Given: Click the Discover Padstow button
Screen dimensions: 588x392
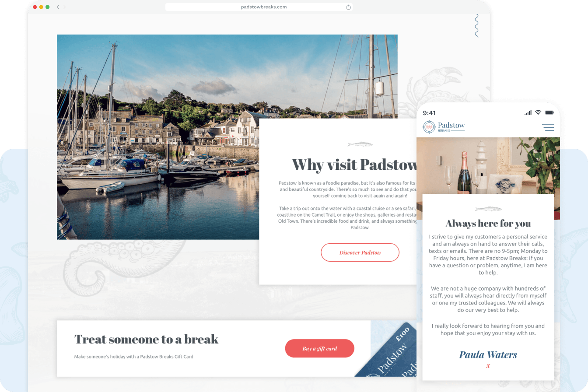Looking at the screenshot, I should point(360,252).
